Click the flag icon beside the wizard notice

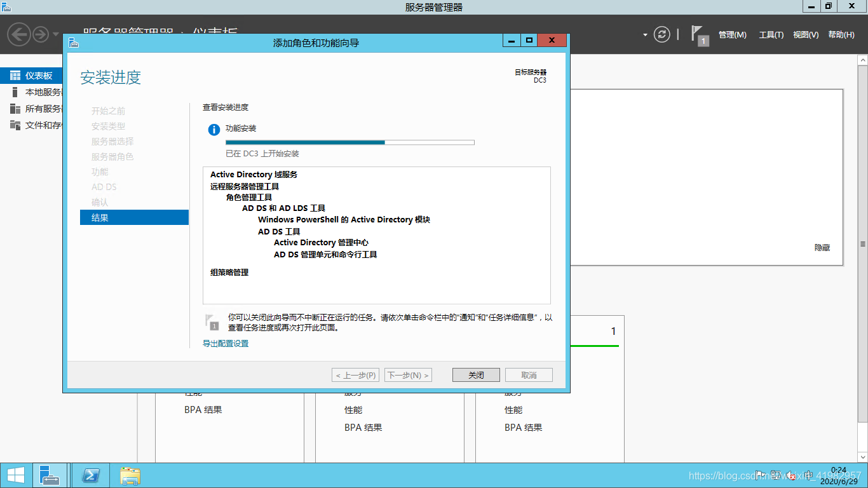(x=212, y=322)
